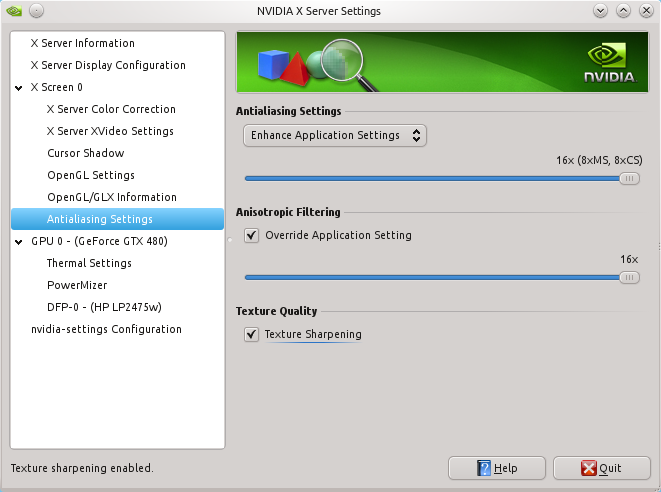This screenshot has height=492, width=661.
Task: Click the NVIDIA logo in the green banner
Action: (x=610, y=62)
